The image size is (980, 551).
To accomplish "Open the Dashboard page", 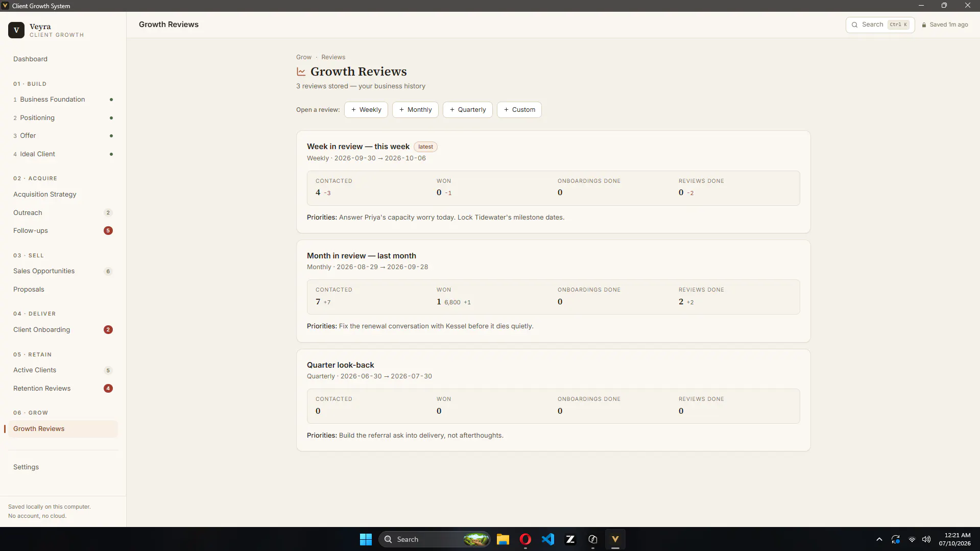I will tap(63, 59).
